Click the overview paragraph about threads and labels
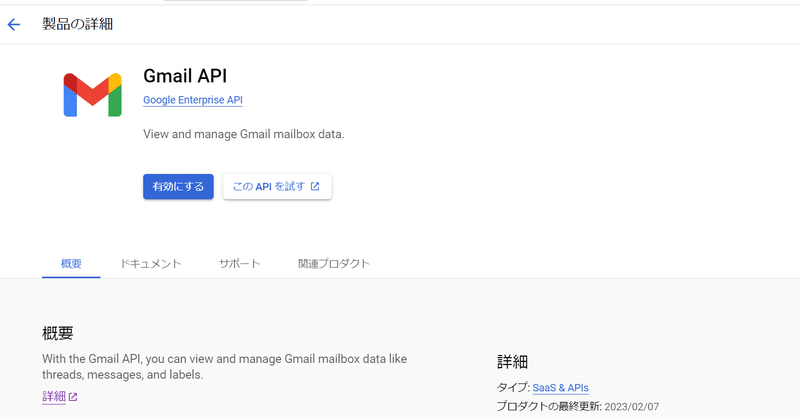 click(x=224, y=366)
